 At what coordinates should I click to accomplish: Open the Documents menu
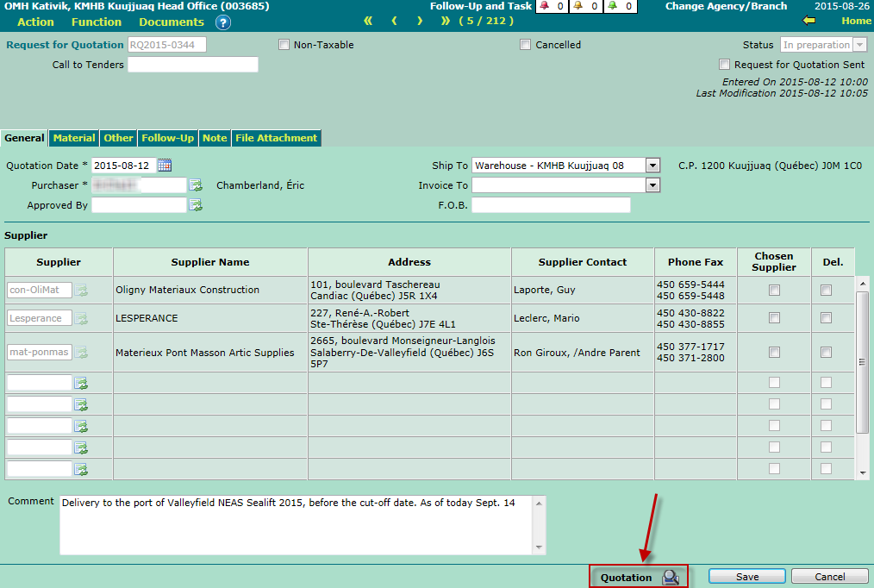click(x=172, y=22)
